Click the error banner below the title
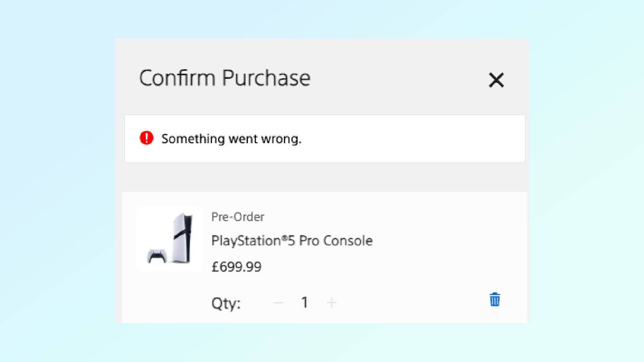This screenshot has height=362, width=644. point(324,138)
